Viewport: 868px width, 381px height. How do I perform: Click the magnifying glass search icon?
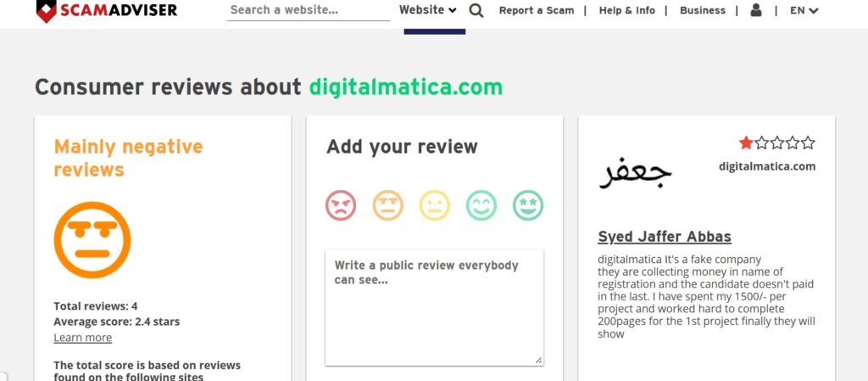pos(476,10)
